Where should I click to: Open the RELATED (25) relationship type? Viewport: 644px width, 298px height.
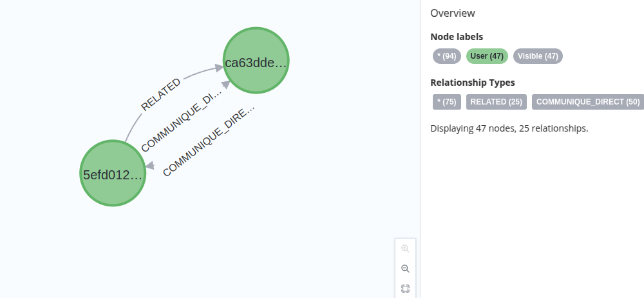[x=496, y=102]
